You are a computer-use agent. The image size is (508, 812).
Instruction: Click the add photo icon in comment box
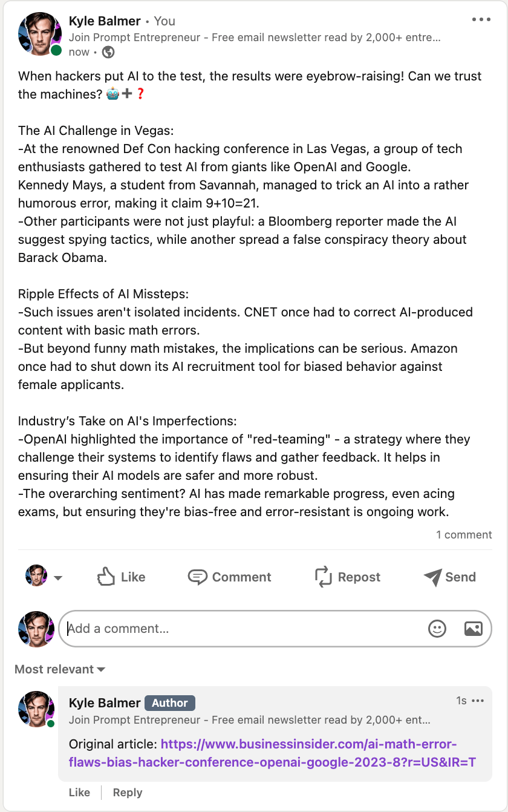(x=473, y=629)
